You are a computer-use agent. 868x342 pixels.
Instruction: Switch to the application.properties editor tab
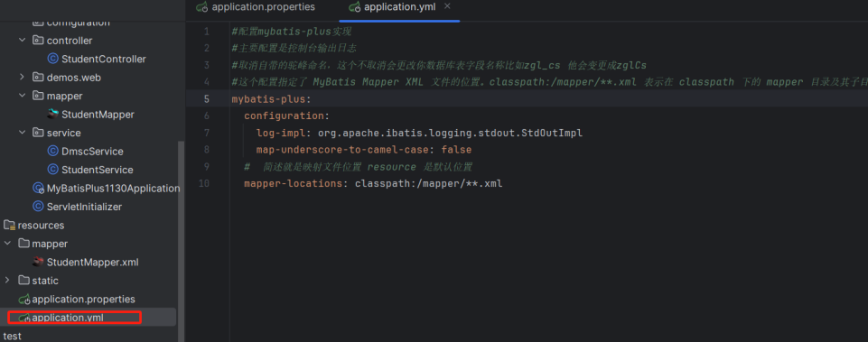[256, 8]
